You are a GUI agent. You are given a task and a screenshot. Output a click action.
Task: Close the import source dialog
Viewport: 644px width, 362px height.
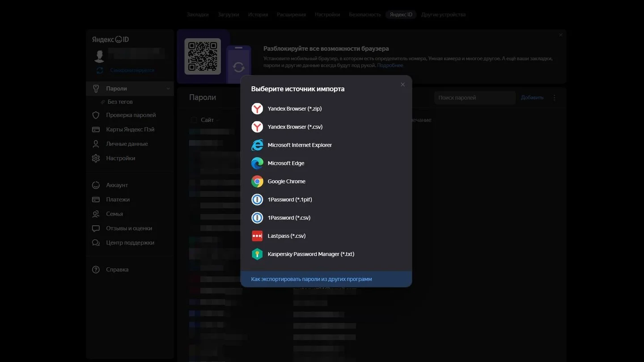(x=402, y=84)
